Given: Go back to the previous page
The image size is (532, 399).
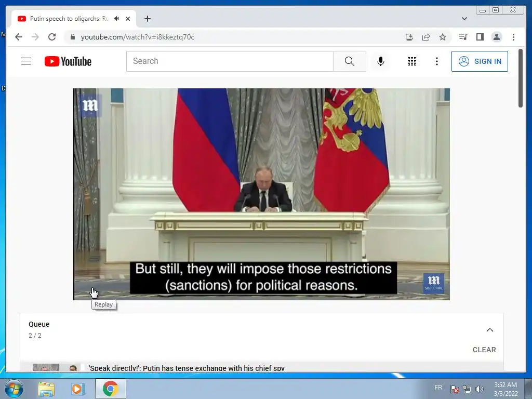Looking at the screenshot, I should pyautogui.click(x=19, y=37).
